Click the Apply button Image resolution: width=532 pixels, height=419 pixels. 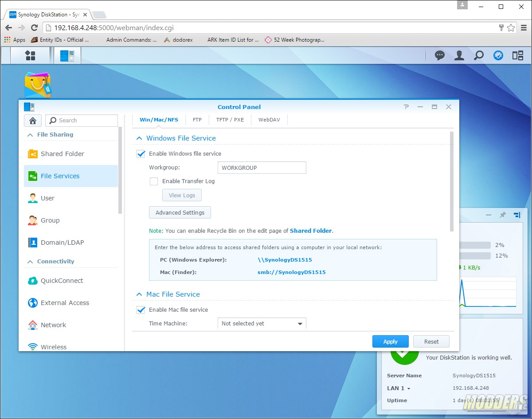(x=391, y=342)
